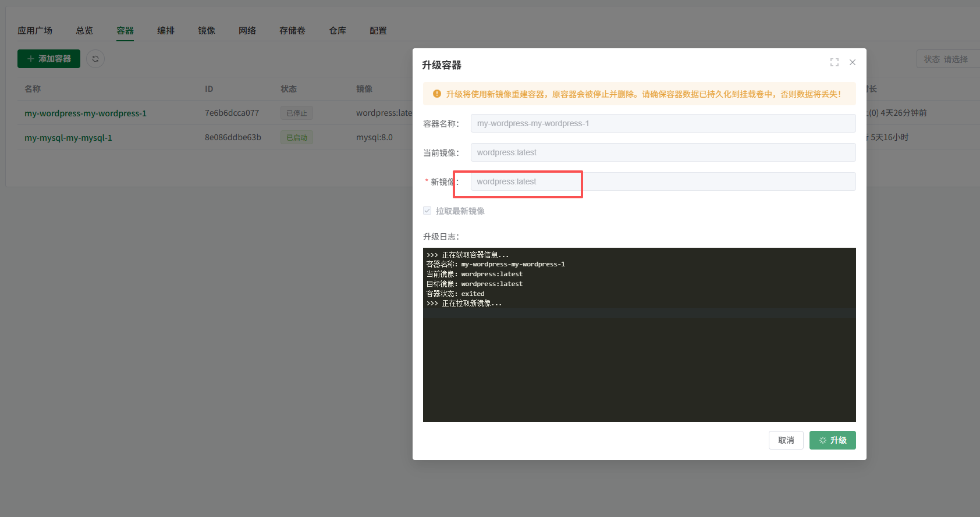Click the 名称 column header
Viewport: 980px width, 517px height.
(33, 89)
